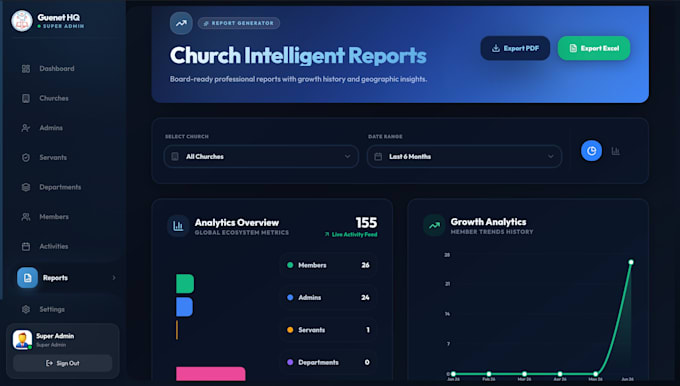Viewport: 680px width, 386px height.
Task: Select the Departments legend row
Action: click(328, 362)
